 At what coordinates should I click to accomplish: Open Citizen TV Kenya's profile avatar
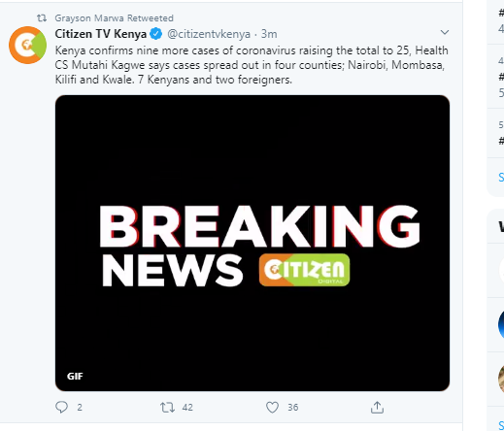pos(28,45)
